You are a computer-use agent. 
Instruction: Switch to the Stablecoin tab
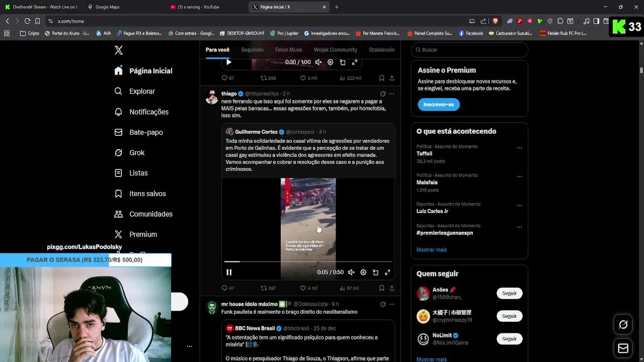[x=382, y=50]
